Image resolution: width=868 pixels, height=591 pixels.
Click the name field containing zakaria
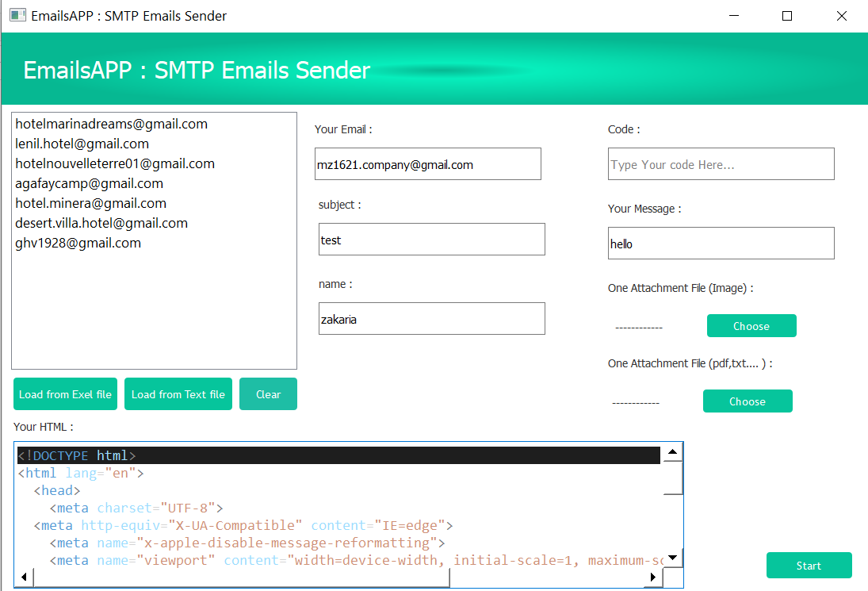[x=432, y=318]
